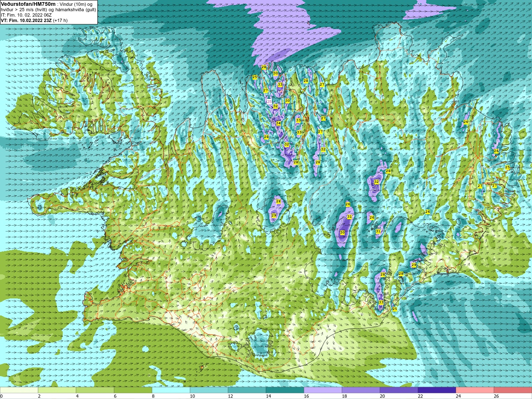Click the medium purple 18–20 legend swatch
Image resolution: width=532 pixels, height=399 pixels.
(361, 391)
